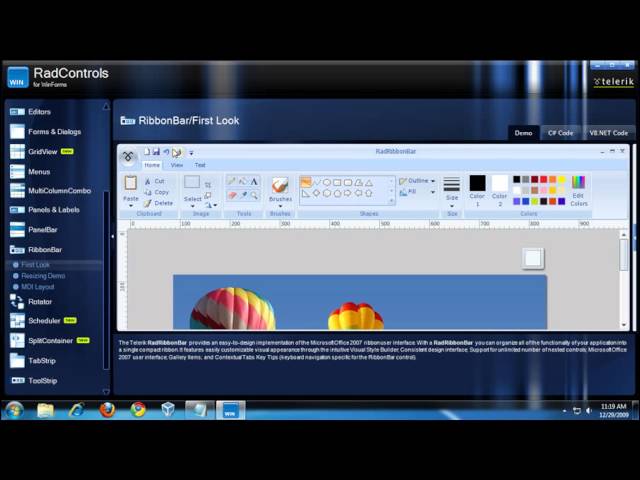The width and height of the screenshot is (640, 480).
Task: Select the Color 1 black swatch
Action: point(477,183)
